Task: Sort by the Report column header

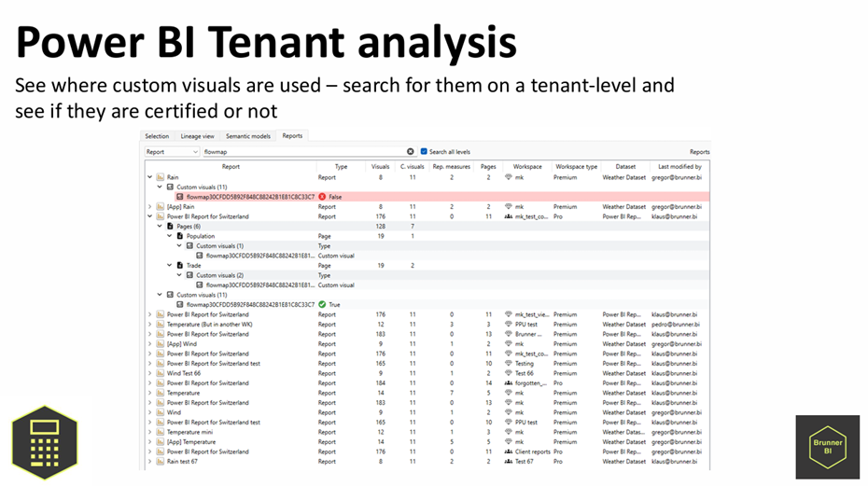Action: tap(231, 167)
